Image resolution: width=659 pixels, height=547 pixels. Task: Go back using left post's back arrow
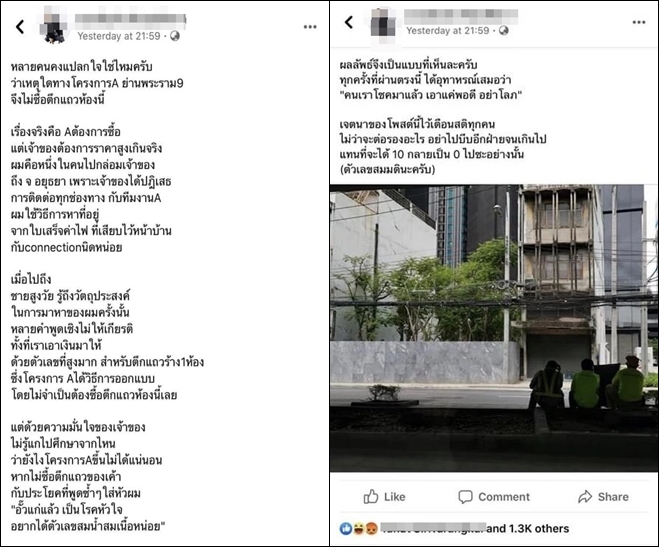pos(20,27)
